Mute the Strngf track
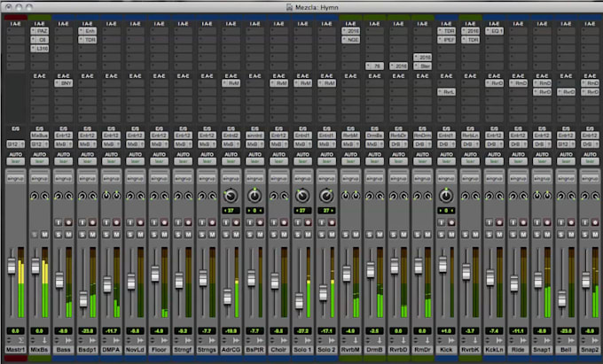Image resolution: width=603 pixels, height=364 pixels. click(188, 234)
